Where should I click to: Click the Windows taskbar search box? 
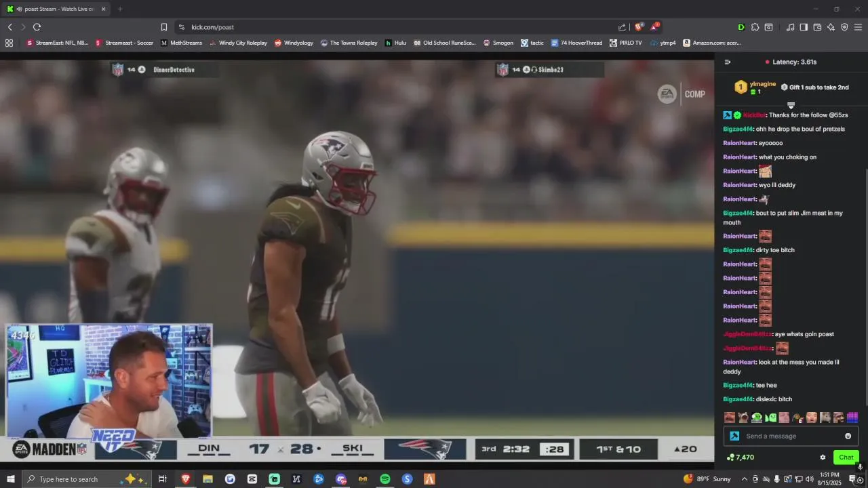tap(88, 479)
